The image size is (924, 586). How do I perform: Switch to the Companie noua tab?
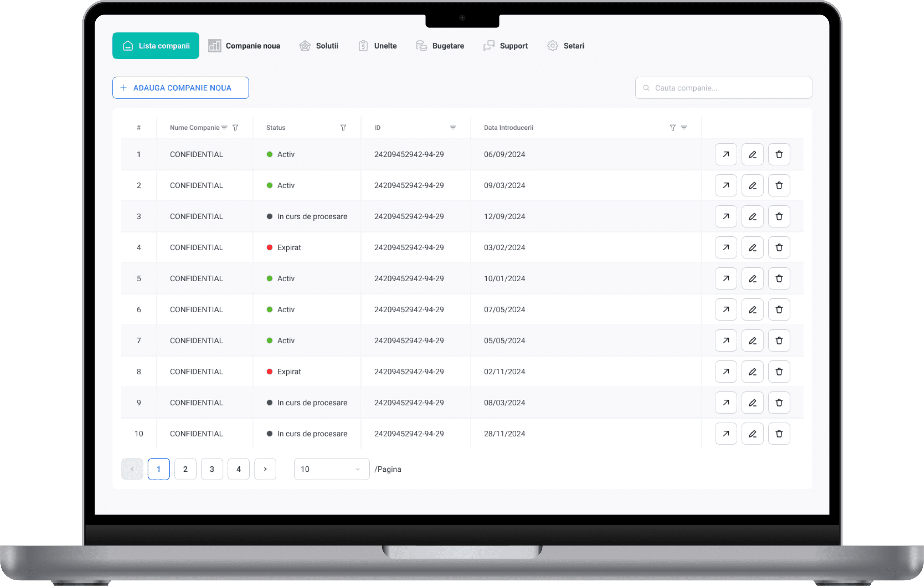pyautogui.click(x=244, y=46)
